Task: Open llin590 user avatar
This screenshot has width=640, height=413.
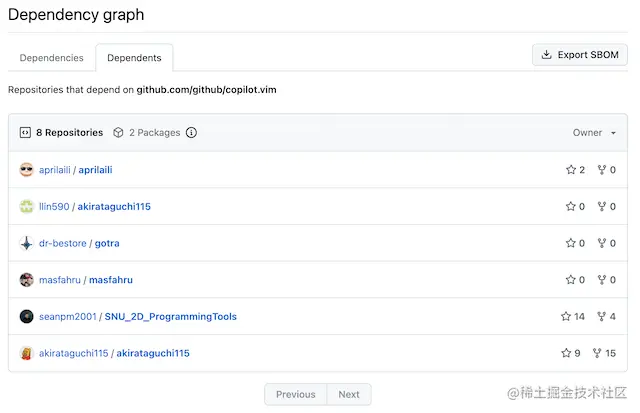Action: tap(27, 206)
